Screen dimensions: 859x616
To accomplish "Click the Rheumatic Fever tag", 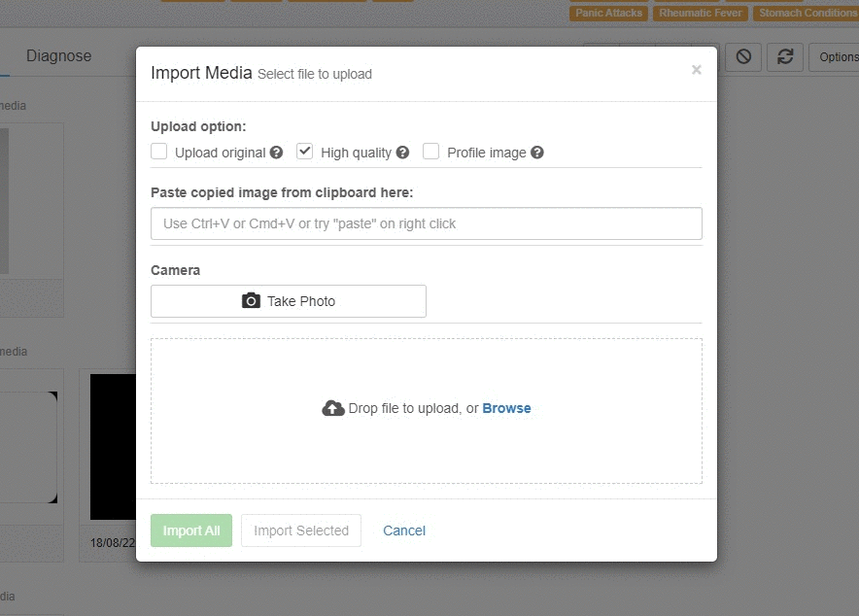I will click(701, 14).
